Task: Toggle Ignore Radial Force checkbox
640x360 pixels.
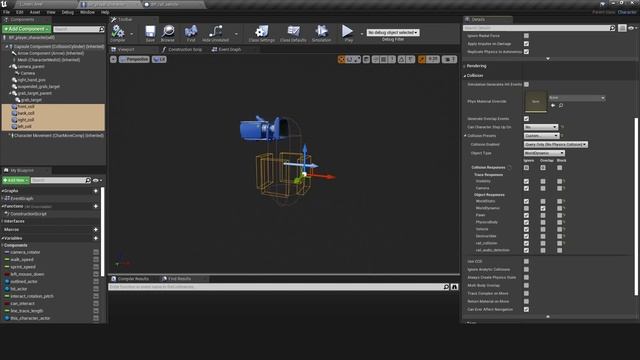Action: click(526, 36)
